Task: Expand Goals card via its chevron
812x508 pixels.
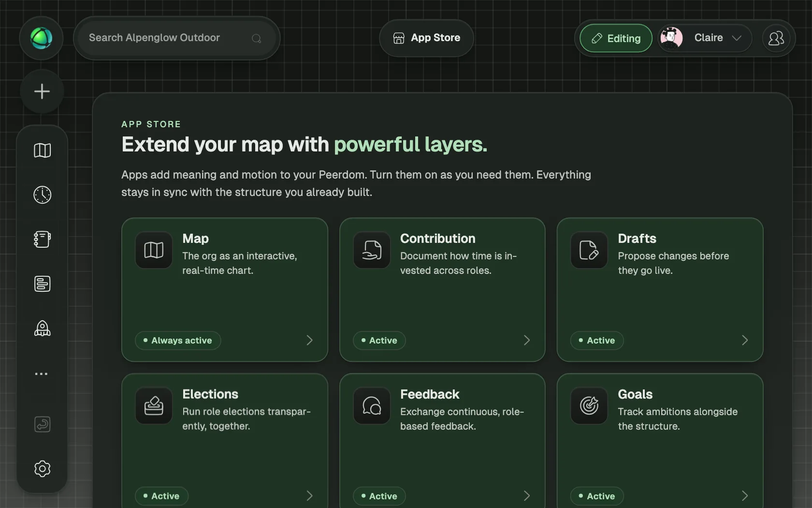Action: tap(745, 496)
